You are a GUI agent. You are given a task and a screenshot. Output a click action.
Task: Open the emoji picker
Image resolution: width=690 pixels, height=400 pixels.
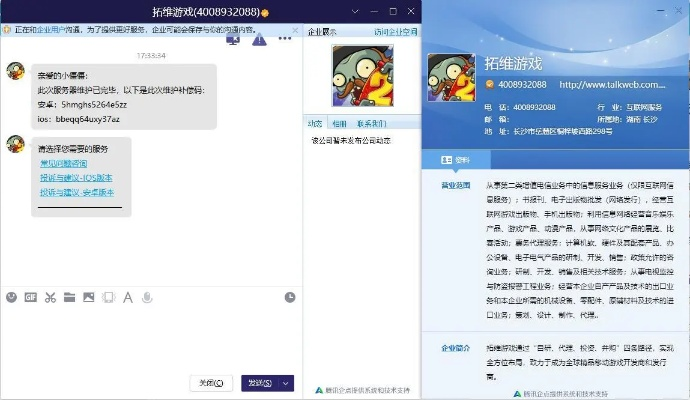point(12,297)
